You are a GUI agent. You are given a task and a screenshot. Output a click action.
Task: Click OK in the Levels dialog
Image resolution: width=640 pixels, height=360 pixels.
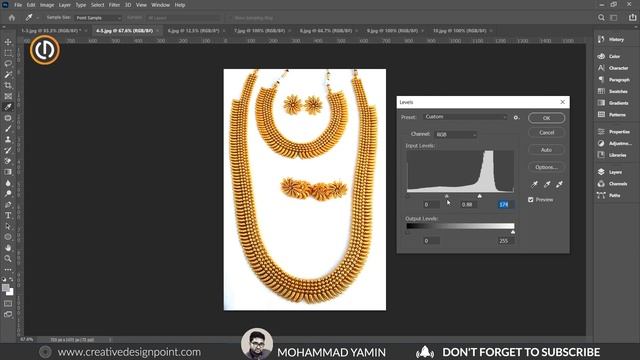click(x=547, y=118)
